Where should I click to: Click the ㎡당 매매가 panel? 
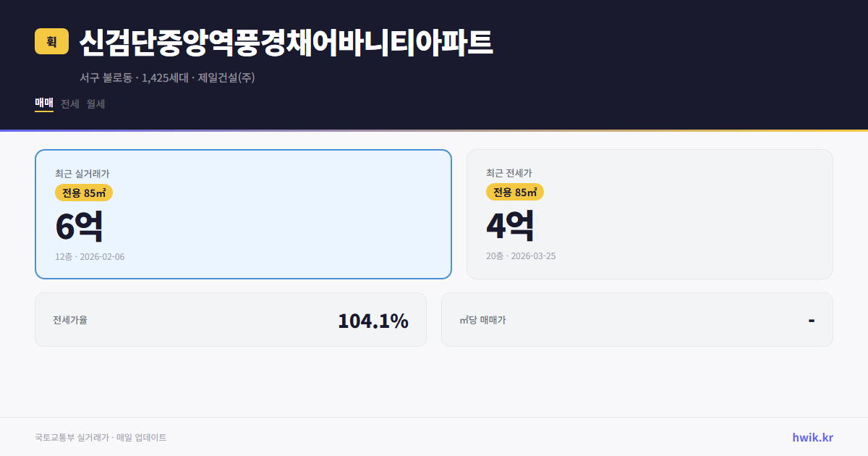tap(637, 319)
